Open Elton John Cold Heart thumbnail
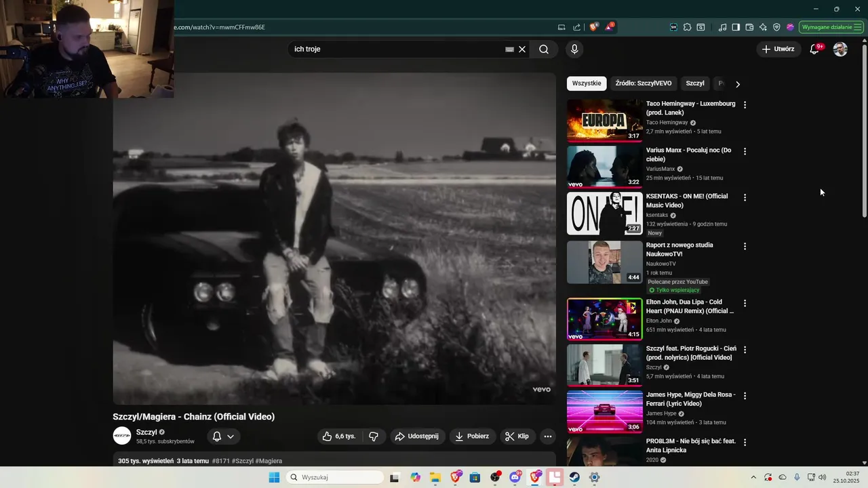The width and height of the screenshot is (868, 488). click(604, 319)
